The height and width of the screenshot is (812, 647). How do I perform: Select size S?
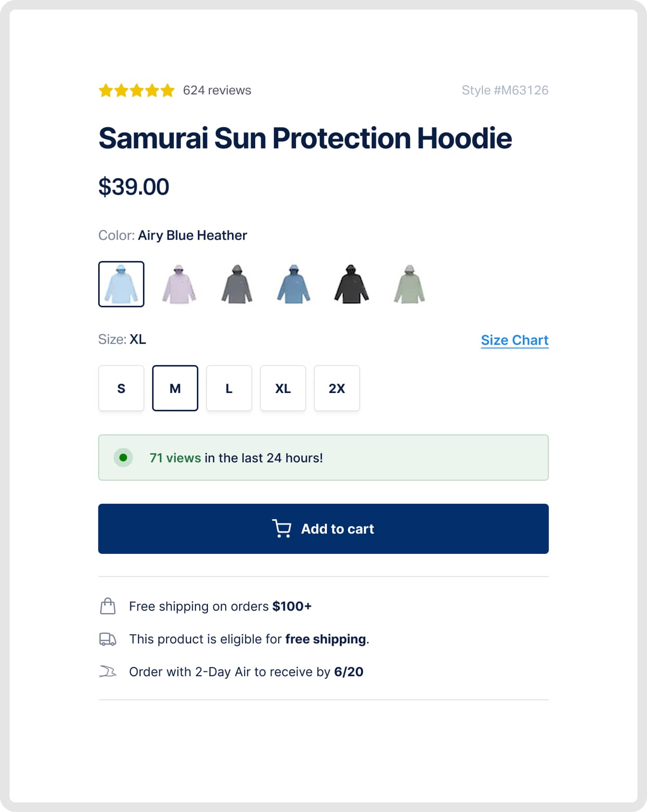121,388
